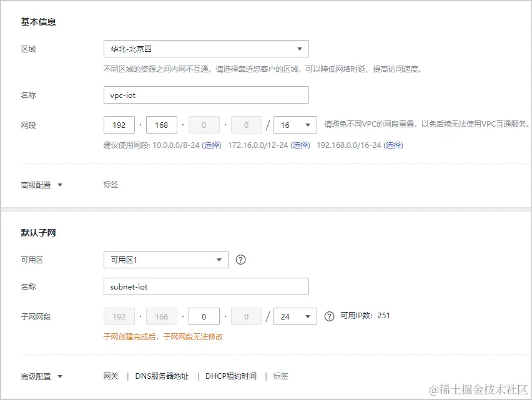Viewport: 532px width, 400px height.
Task: Expand 高级配置 in the 默认子网 section
Action: coord(42,377)
